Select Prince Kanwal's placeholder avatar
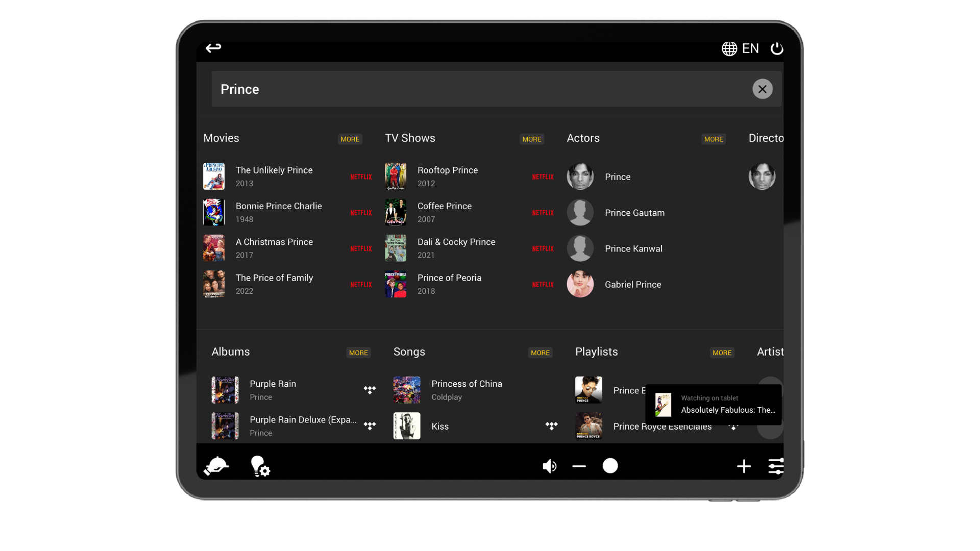This screenshot has width=980, height=551. coord(580,248)
